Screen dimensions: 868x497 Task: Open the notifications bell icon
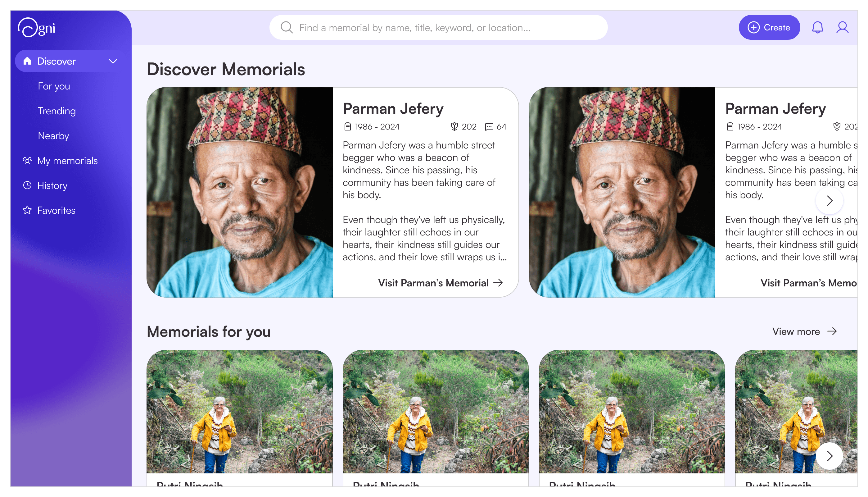pos(817,27)
